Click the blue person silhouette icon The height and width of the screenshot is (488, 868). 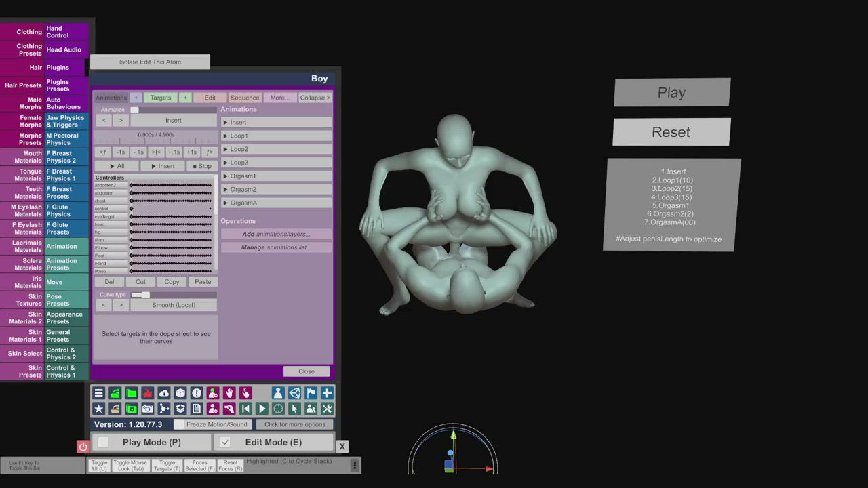point(277,393)
